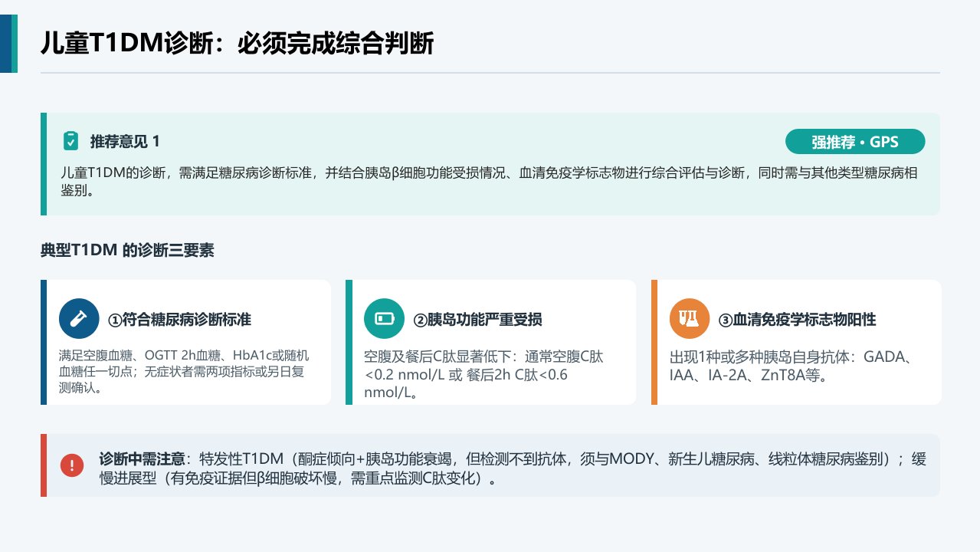Click card title ①符合糖尿病诊断标准
The image size is (980, 552).
(x=179, y=319)
